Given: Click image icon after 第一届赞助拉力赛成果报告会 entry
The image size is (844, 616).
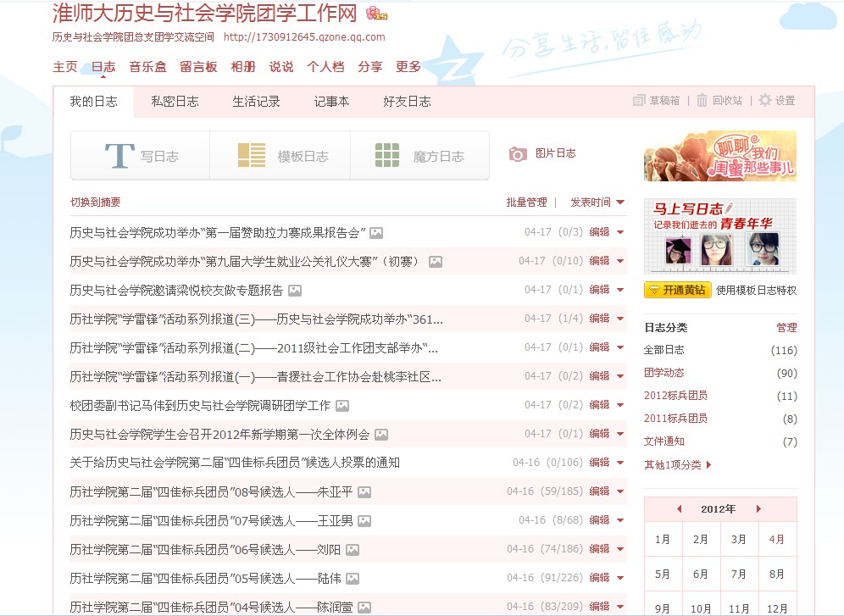Looking at the screenshot, I should click(376, 233).
